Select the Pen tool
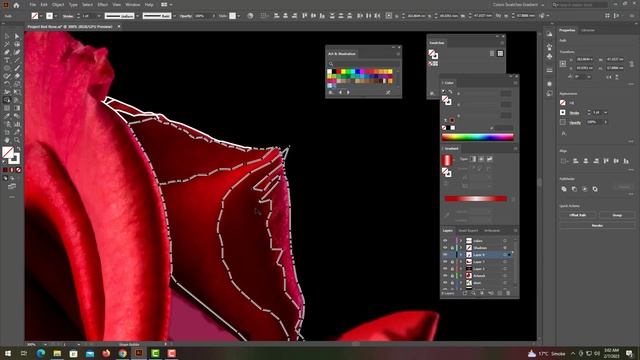The image size is (640, 360). tap(7, 52)
